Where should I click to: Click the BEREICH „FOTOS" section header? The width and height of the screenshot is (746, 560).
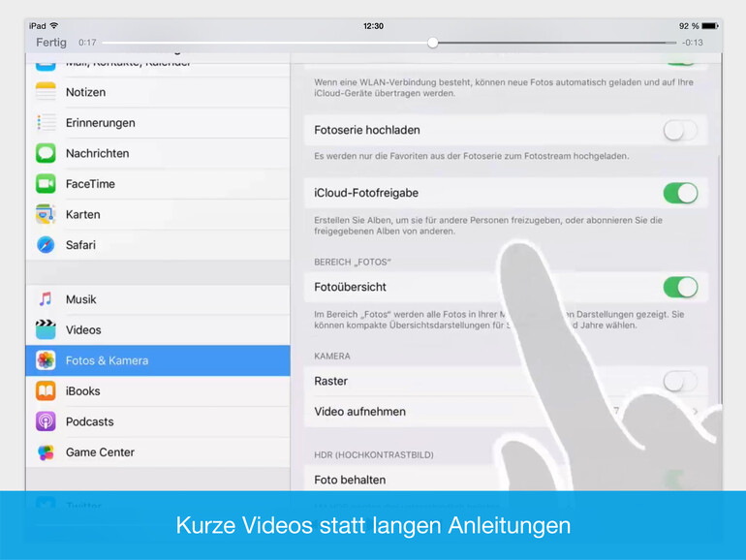(353, 262)
